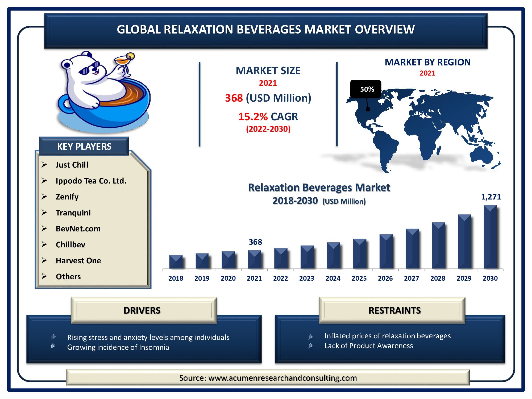Click the DRIVERS header box
532x399 pixels.
click(x=144, y=310)
